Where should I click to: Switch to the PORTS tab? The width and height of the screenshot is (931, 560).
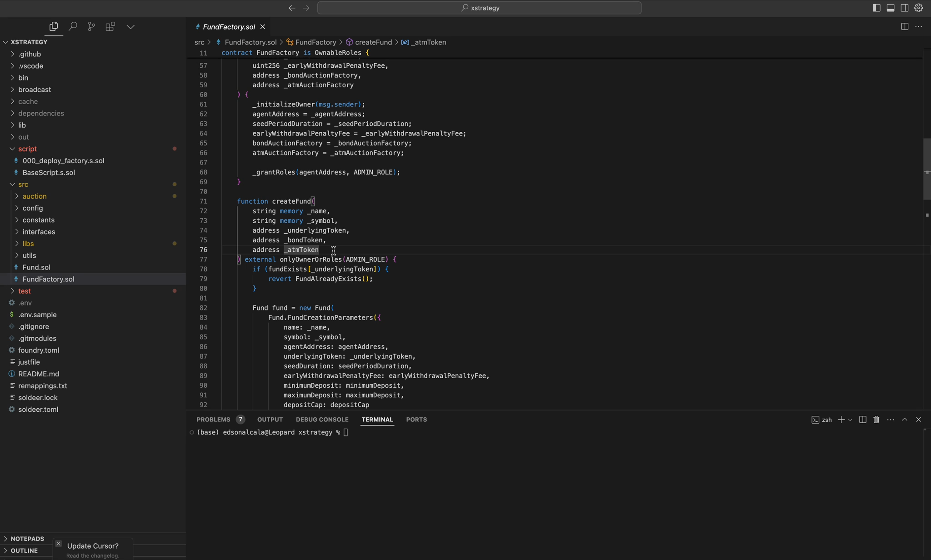[x=416, y=420]
